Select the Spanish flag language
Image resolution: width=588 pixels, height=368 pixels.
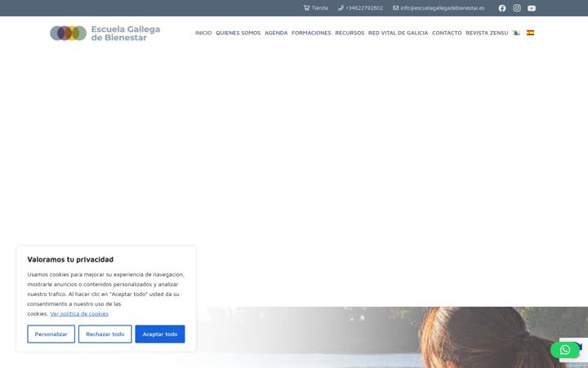pos(530,33)
